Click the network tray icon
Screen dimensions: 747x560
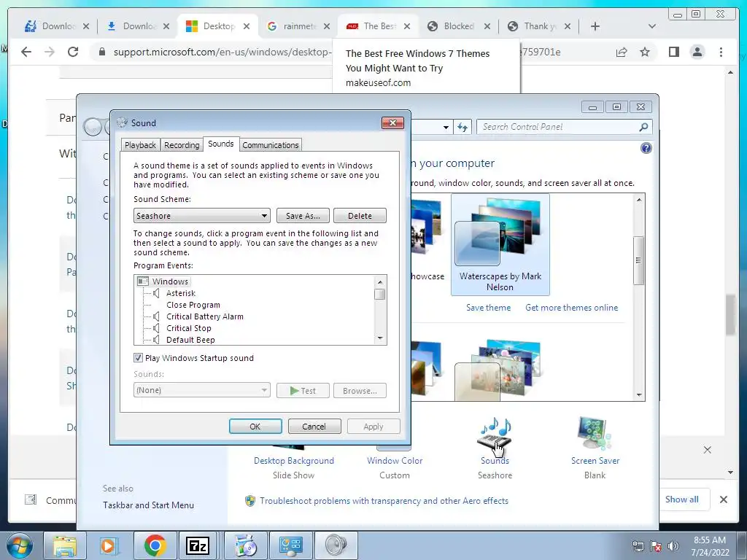click(x=638, y=546)
